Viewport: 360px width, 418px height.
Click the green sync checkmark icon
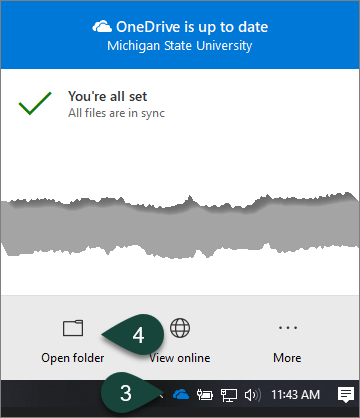[x=35, y=103]
